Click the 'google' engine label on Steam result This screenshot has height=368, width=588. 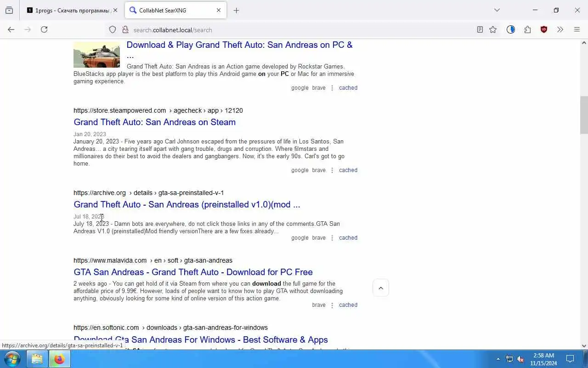[300, 170]
